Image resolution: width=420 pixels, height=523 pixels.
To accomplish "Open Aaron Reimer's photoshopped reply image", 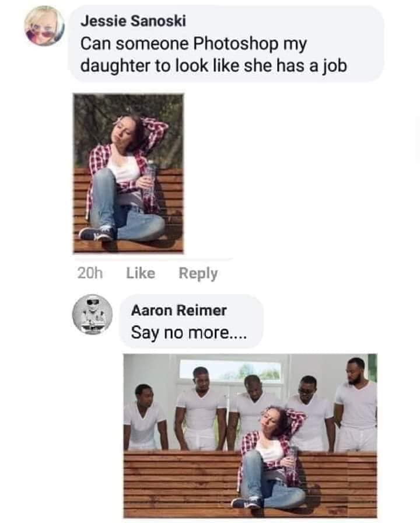I will (250, 435).
